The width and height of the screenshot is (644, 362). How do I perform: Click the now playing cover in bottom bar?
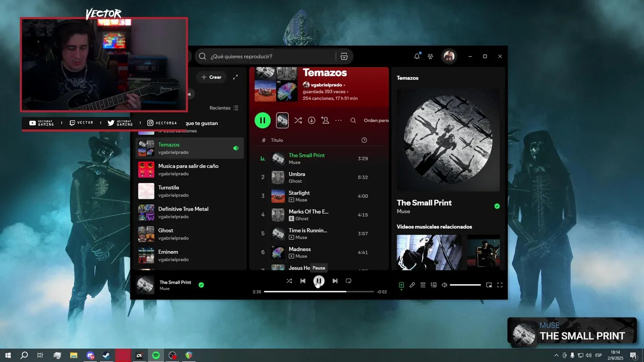pyautogui.click(x=145, y=285)
